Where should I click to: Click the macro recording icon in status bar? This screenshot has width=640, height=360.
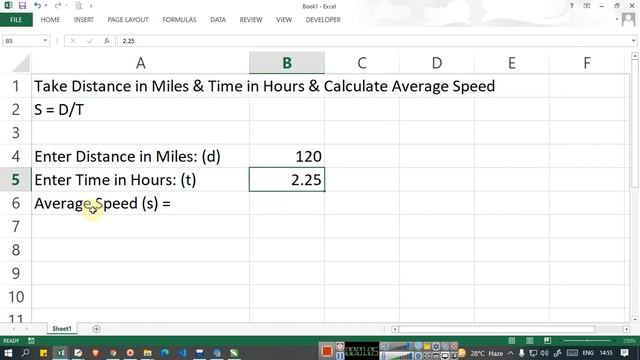31,340
